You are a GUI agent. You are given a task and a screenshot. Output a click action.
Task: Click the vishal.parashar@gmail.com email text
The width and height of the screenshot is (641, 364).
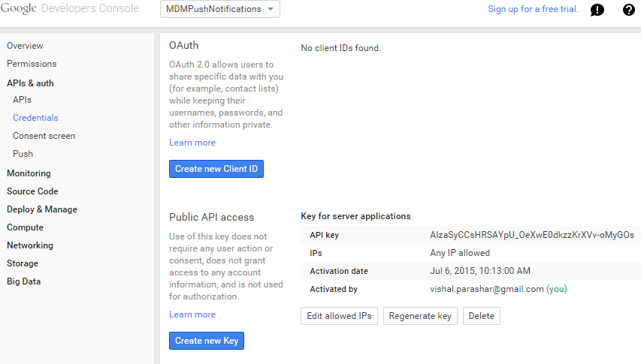pos(486,289)
